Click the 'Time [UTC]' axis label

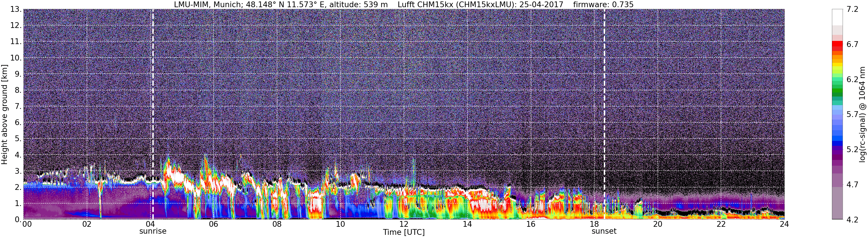(404, 232)
